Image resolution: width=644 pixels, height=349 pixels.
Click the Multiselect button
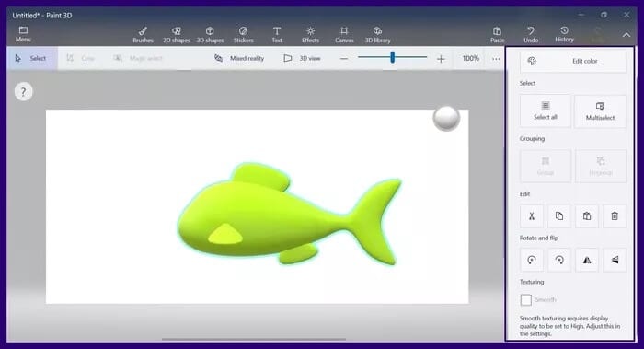(x=600, y=111)
